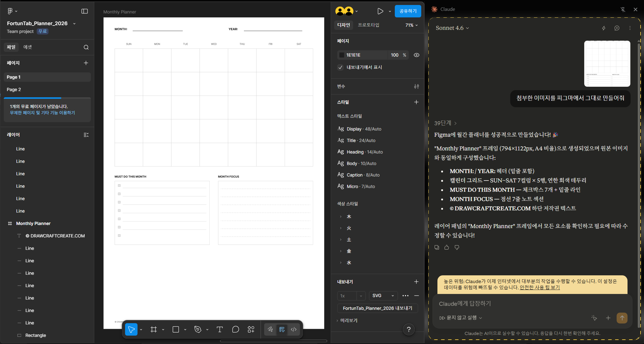This screenshot has width=644, height=344.
Task: Select the Frame tool in bottom toolbar
Action: (x=154, y=329)
